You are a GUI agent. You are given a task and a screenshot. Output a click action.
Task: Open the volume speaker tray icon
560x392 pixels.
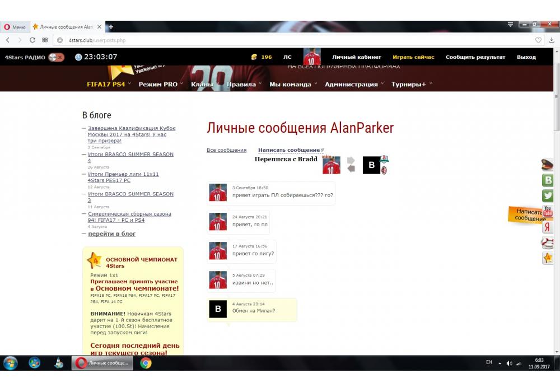(x=509, y=363)
